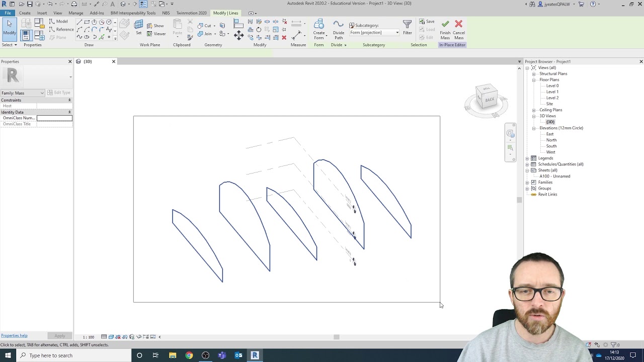
Task: Open the Twinmotion 2020 ribbon tab
Action: pyautogui.click(x=191, y=13)
